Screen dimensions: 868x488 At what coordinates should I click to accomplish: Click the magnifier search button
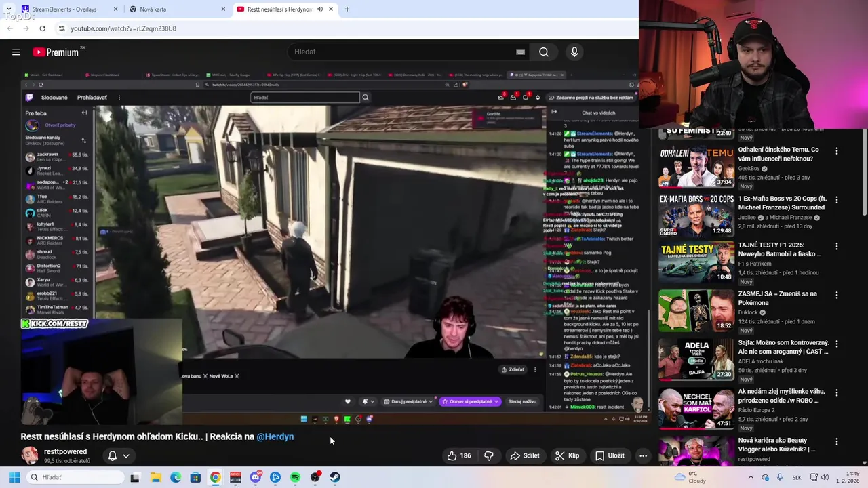tap(544, 52)
